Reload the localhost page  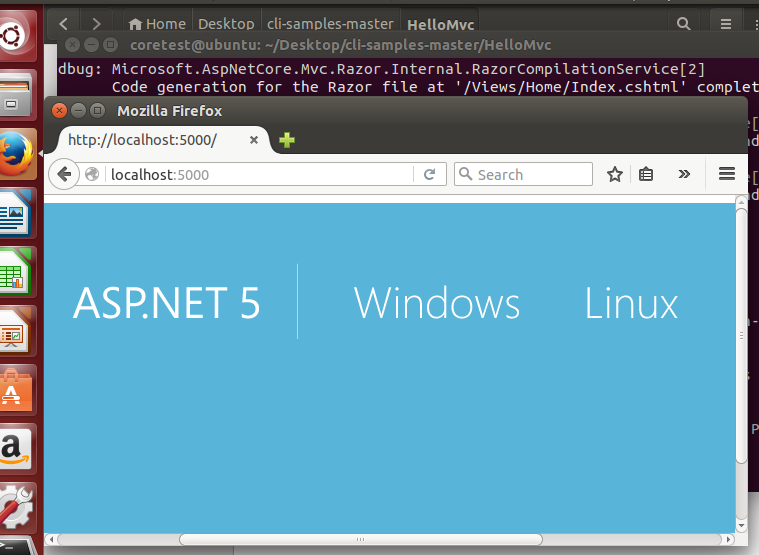[429, 174]
